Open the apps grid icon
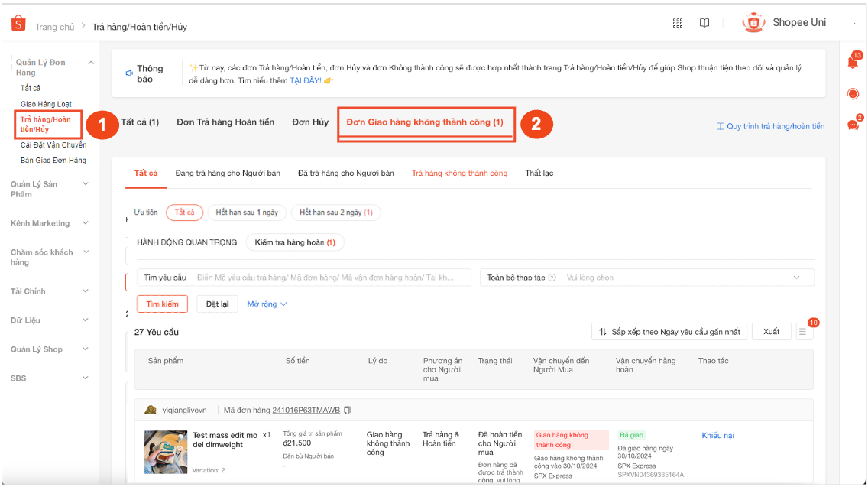 click(x=678, y=23)
